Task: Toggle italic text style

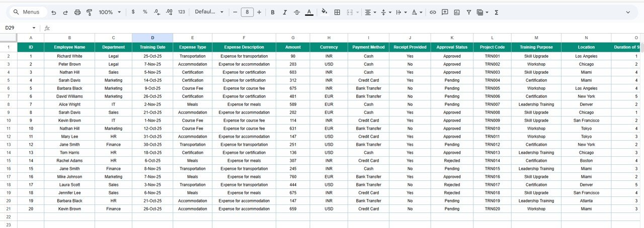Action: (285, 12)
